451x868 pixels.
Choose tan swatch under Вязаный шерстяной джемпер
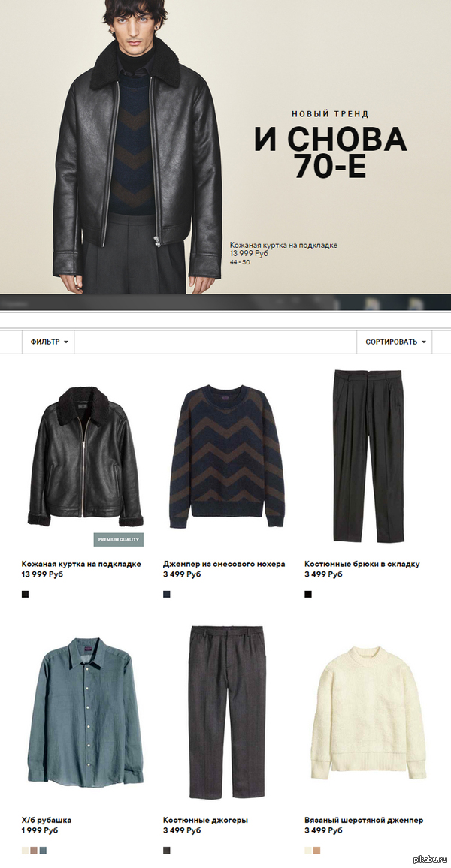317,850
